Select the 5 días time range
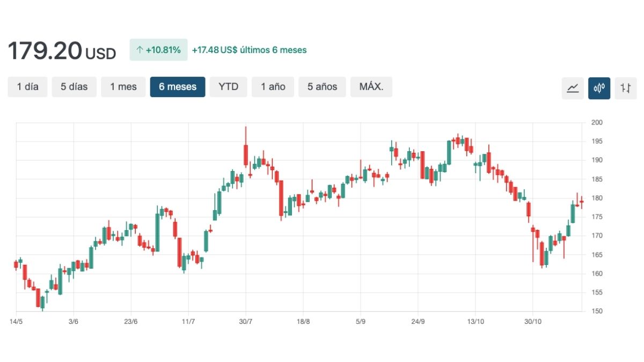644x362 pixels. (74, 87)
